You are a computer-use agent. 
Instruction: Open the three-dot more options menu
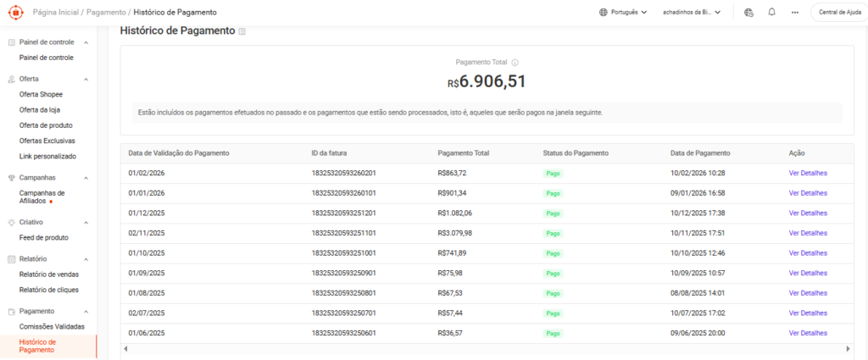(x=794, y=13)
